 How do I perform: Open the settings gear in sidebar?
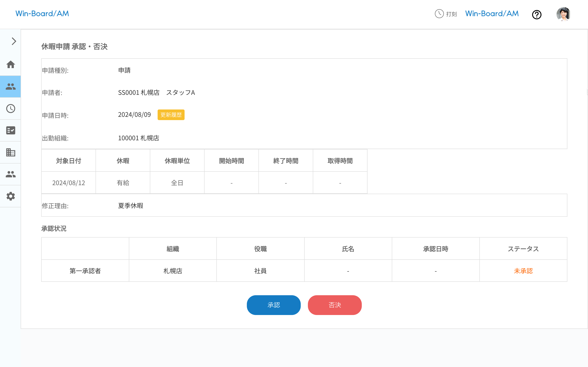(x=10, y=196)
